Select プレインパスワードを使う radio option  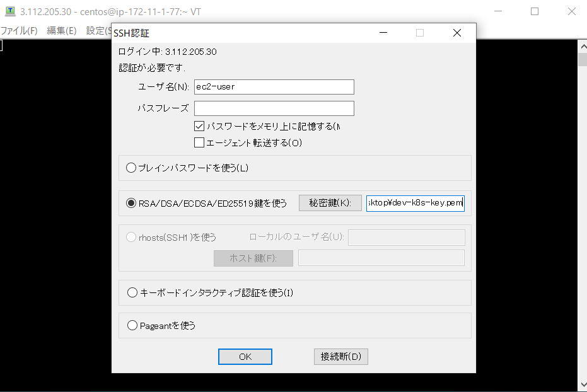(131, 168)
